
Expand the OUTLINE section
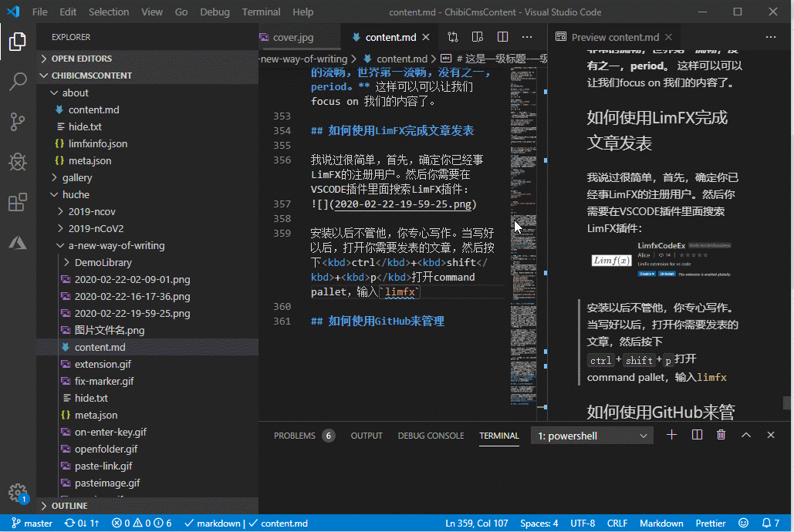pyautogui.click(x=147, y=506)
